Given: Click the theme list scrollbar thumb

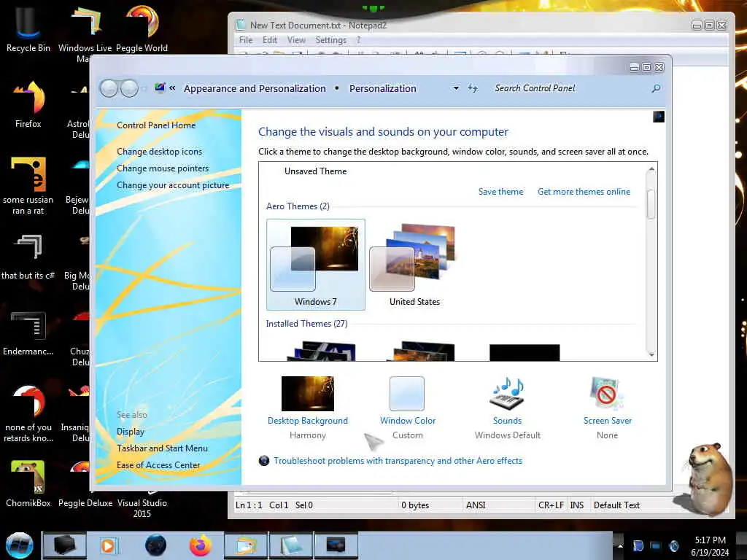Looking at the screenshot, I should tap(651, 204).
